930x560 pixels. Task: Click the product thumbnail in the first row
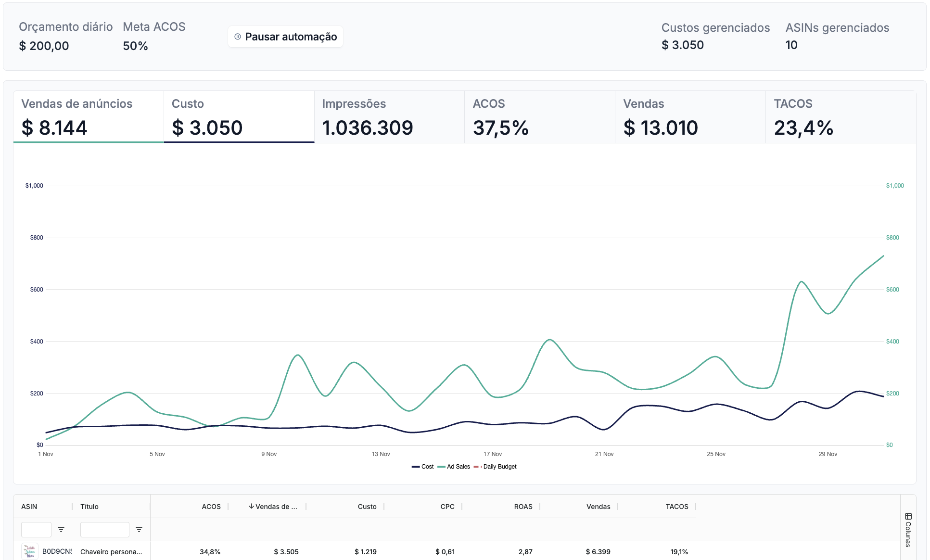30,551
